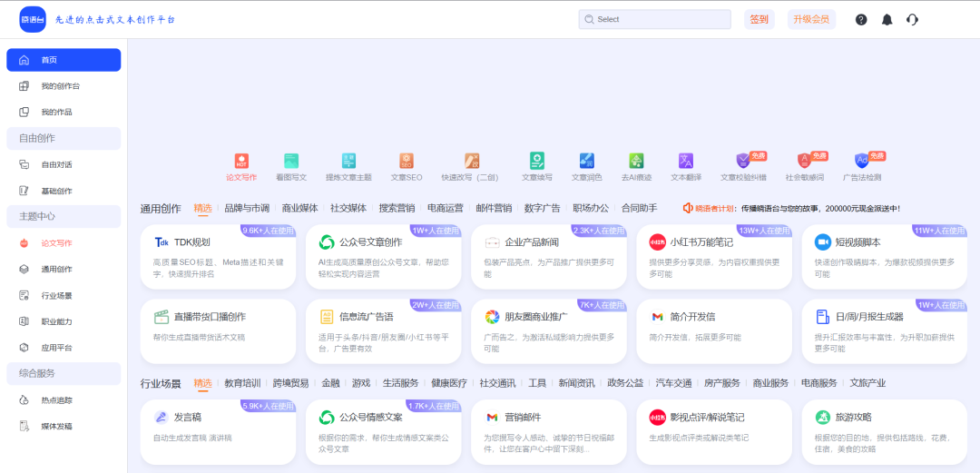Select the 合同助手 tab
The image size is (980, 473).
pos(640,208)
